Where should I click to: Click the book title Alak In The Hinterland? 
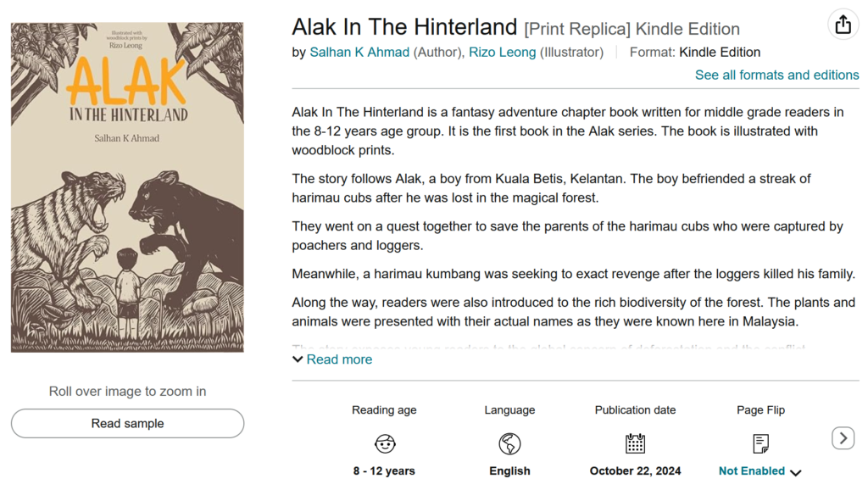pos(404,26)
